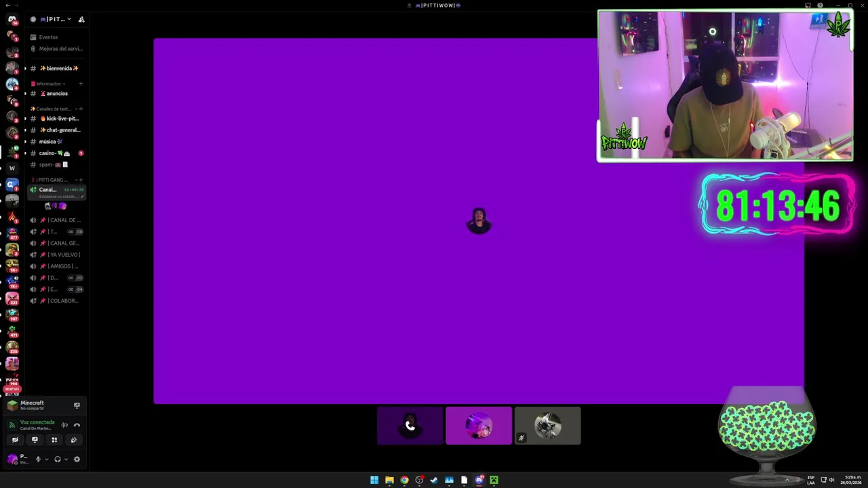Open user profile avatar in bottom panel
This screenshot has height=488, width=868.
pyautogui.click(x=12, y=459)
